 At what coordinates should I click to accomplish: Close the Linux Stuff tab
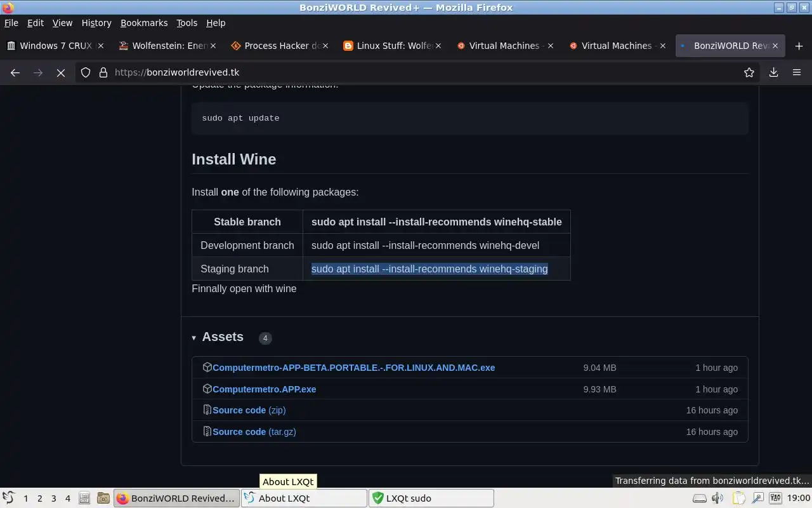[x=438, y=46]
